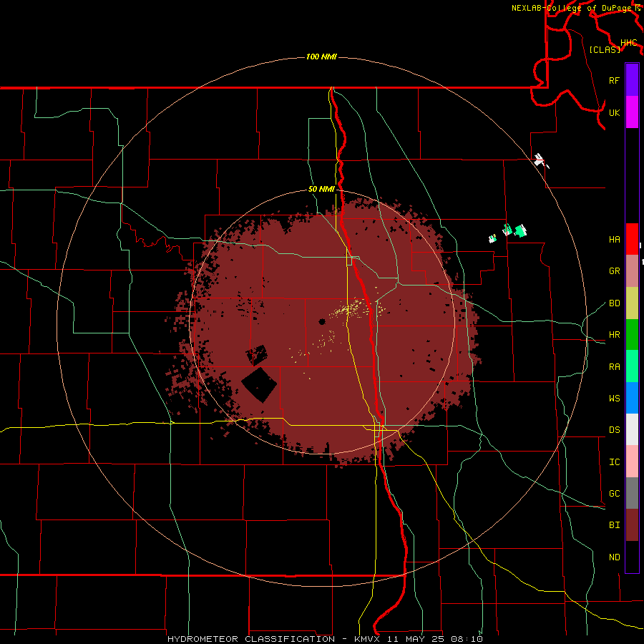This screenshot has width=644, height=644.
Task: Click the green rain echo beside the white echo
Action: [520, 231]
